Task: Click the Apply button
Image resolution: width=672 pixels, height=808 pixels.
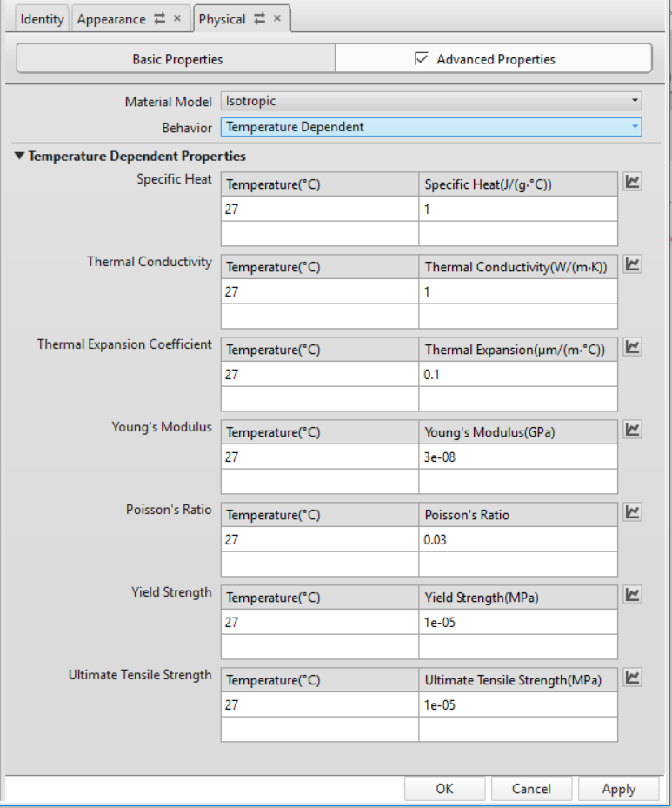Action: [618, 789]
